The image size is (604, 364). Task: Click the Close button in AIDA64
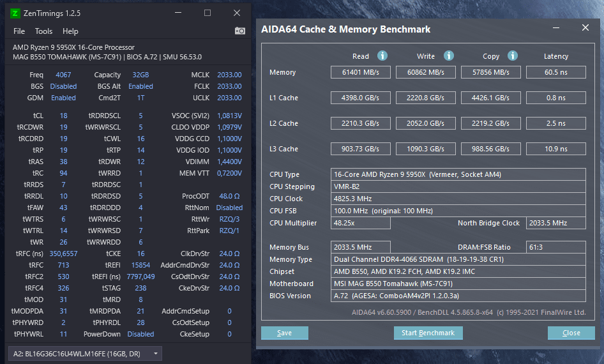point(571,333)
